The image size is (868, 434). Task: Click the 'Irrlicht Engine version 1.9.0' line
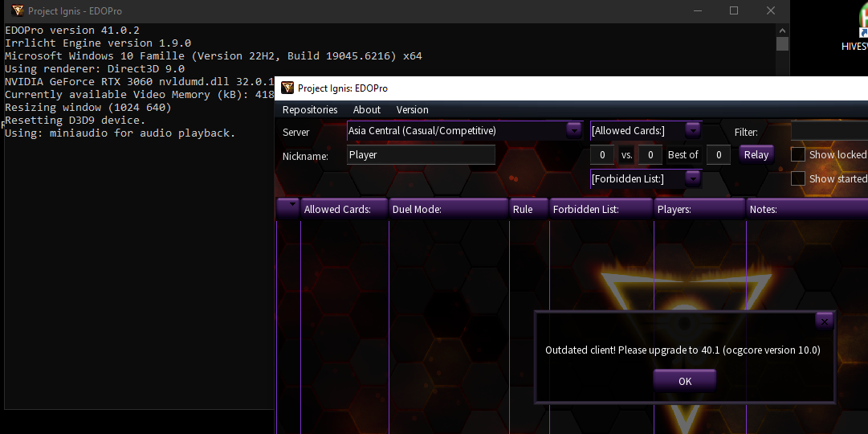(98, 43)
